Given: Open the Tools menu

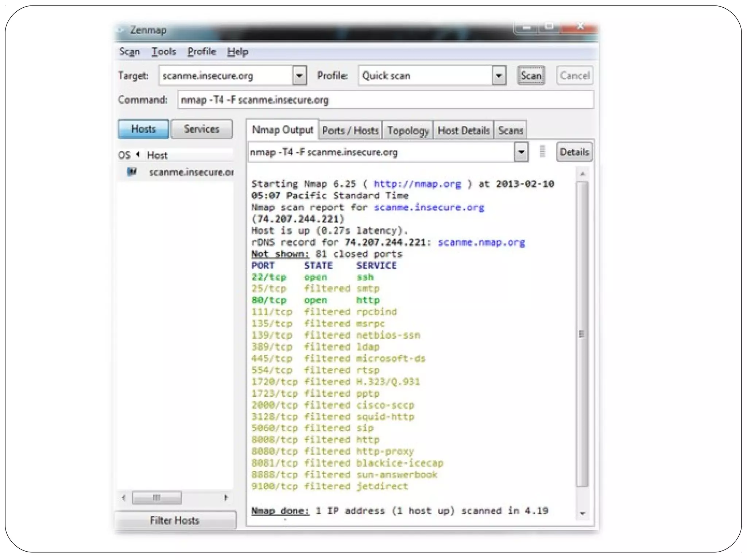Looking at the screenshot, I should pos(163,52).
